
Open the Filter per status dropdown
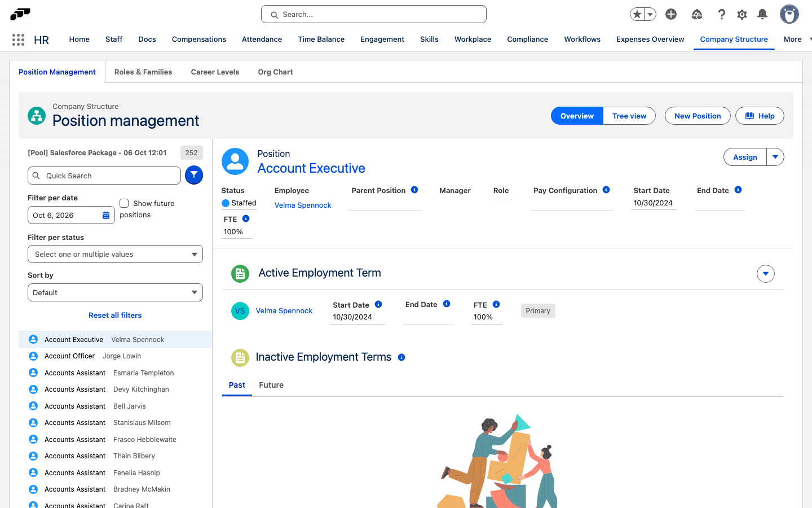click(x=115, y=254)
